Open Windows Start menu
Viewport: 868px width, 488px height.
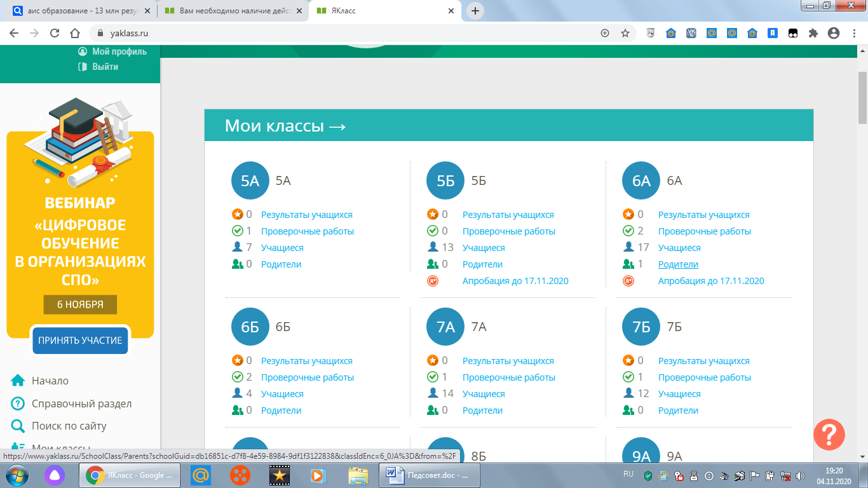17,475
